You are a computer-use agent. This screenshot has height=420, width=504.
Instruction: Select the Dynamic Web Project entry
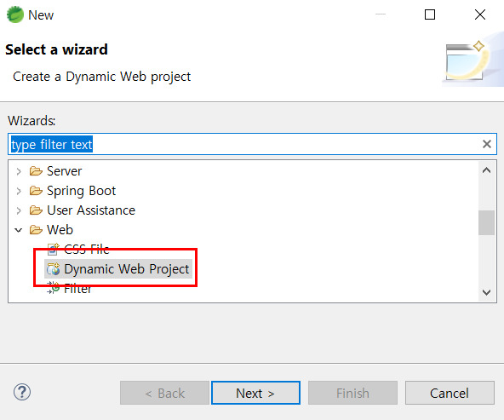(127, 269)
